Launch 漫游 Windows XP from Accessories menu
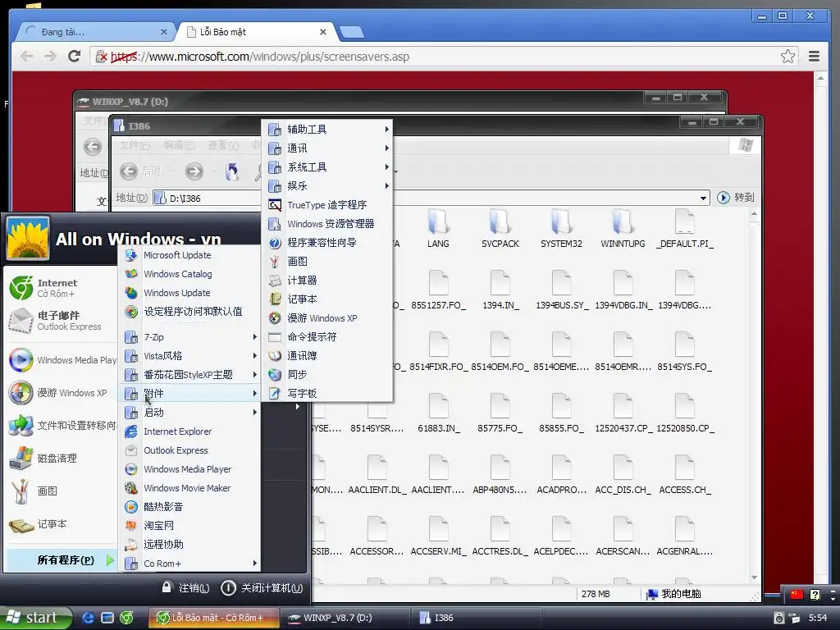Image resolution: width=840 pixels, height=630 pixels. click(x=328, y=318)
